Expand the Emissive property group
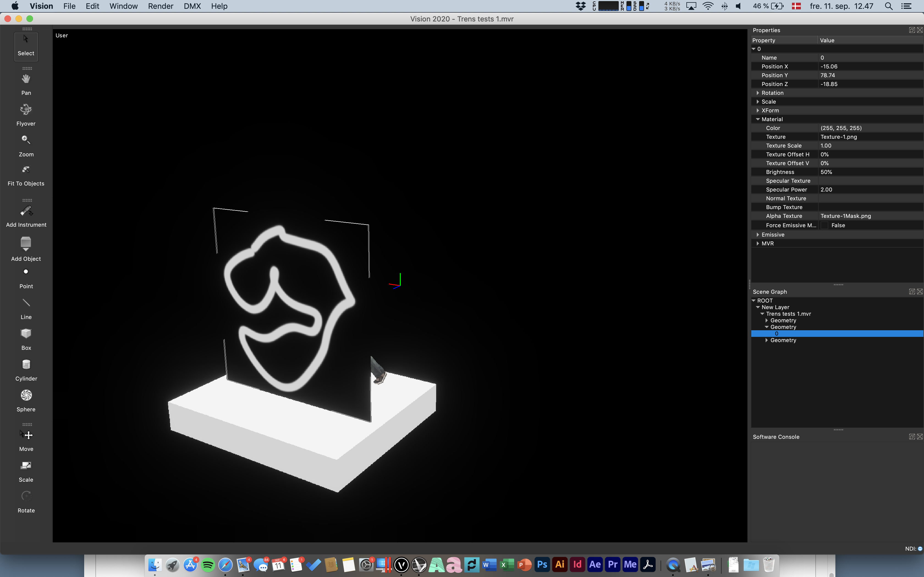The image size is (924, 577). point(758,235)
